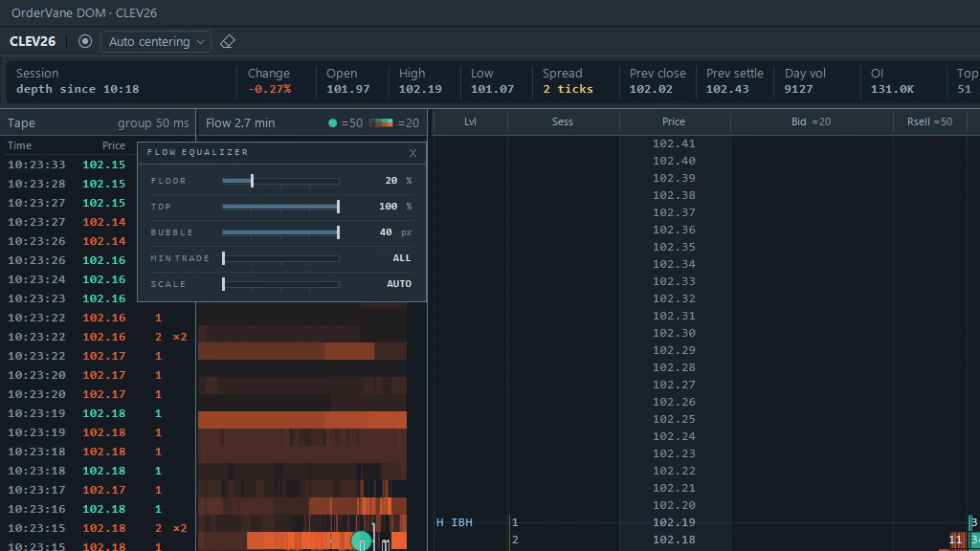Open the Auto centering dropdown

pos(156,41)
